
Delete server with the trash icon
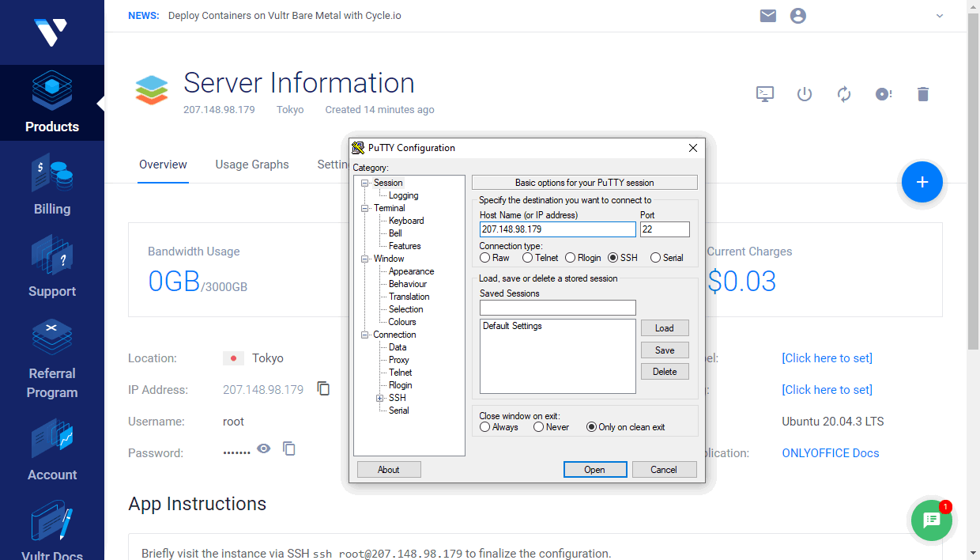tap(922, 94)
